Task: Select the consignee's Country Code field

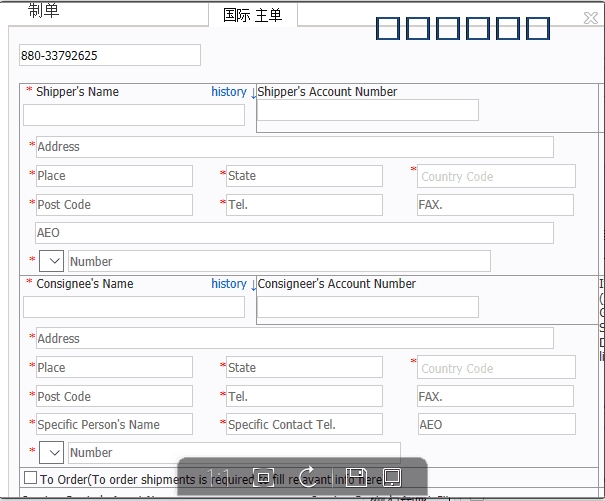Action: 496,368
